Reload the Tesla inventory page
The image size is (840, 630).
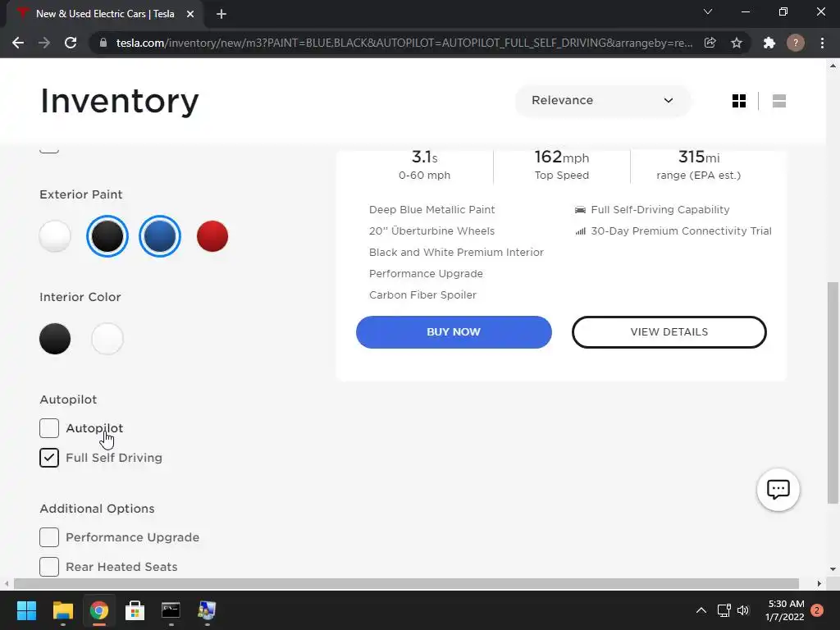coord(71,43)
